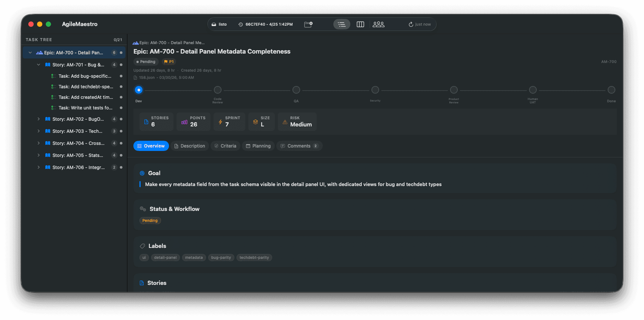644x320 pixels.
Task: Click the Pending pill in Status & Workflow
Action: click(x=150, y=221)
